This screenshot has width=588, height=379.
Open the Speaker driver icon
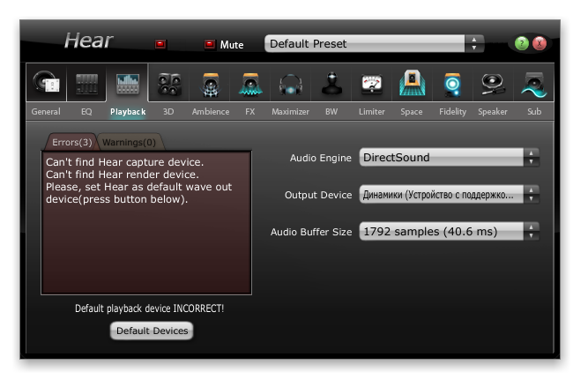[x=493, y=83]
